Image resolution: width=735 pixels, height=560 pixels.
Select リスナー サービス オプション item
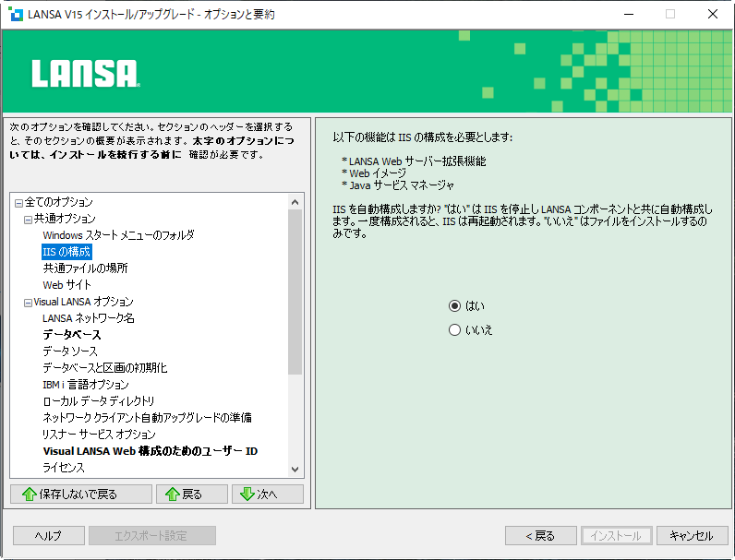(x=99, y=434)
